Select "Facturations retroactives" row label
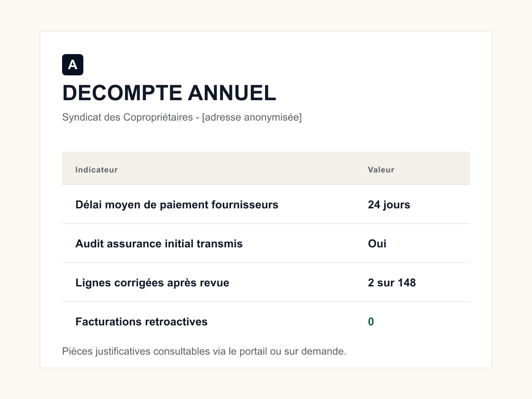Viewport: 532px width, 399px height. [141, 322]
